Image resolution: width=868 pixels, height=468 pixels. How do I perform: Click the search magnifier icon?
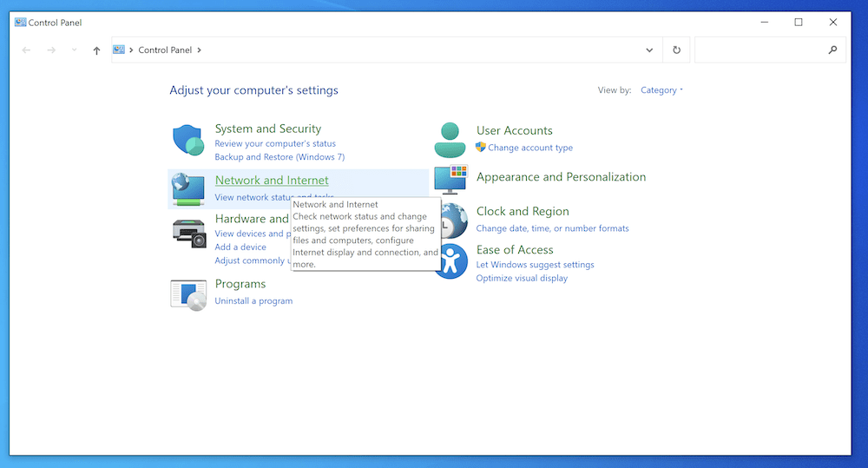[832, 49]
